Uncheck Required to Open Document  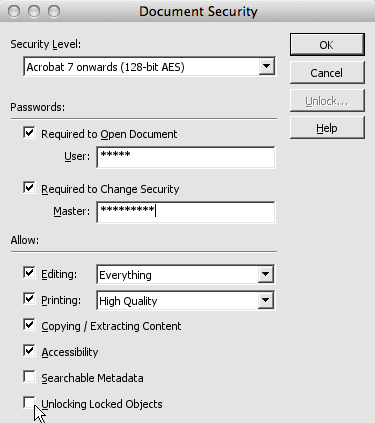[29, 132]
